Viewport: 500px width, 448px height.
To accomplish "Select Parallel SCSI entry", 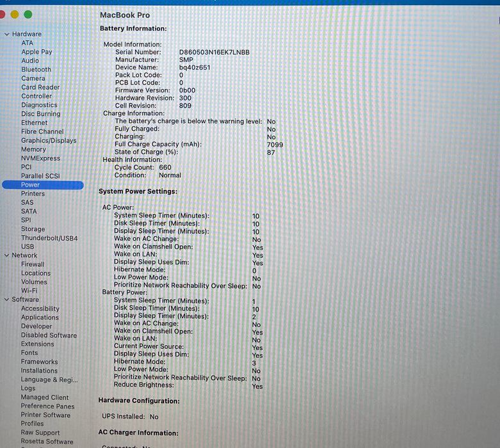I will coord(40,176).
